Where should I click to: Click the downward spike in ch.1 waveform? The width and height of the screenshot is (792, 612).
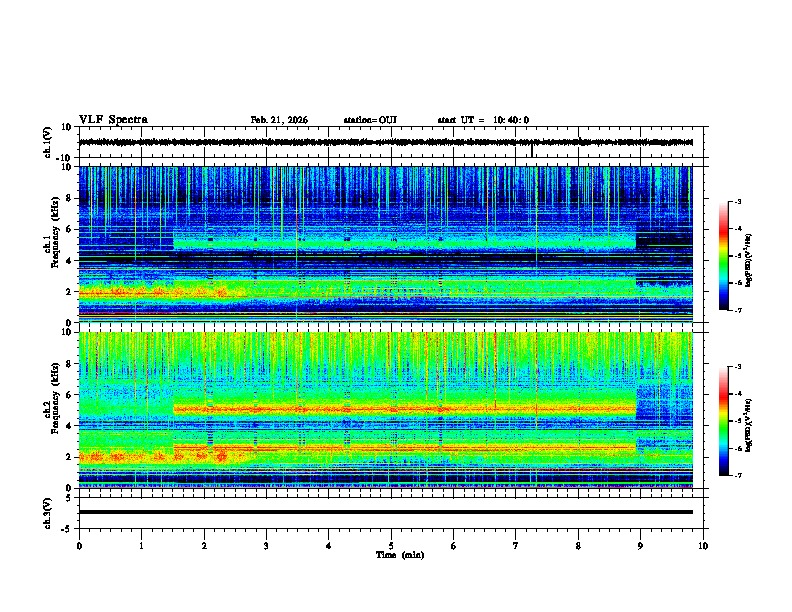(x=531, y=150)
